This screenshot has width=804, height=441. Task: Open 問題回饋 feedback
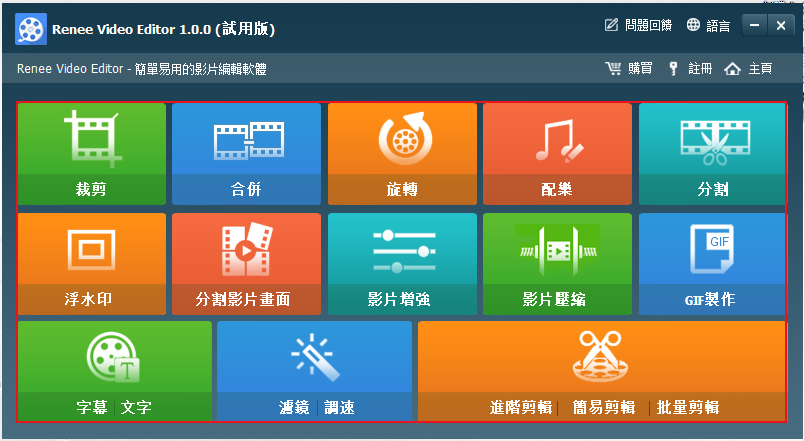point(638,25)
